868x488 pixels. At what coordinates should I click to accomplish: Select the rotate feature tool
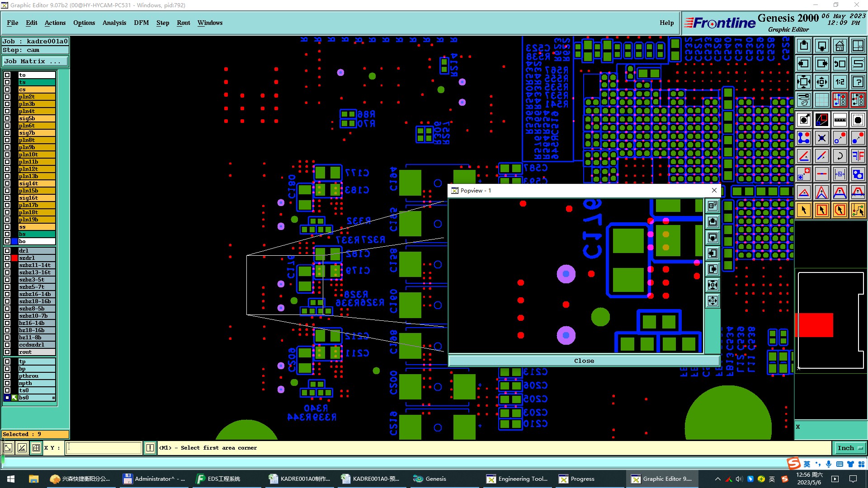[840, 156]
